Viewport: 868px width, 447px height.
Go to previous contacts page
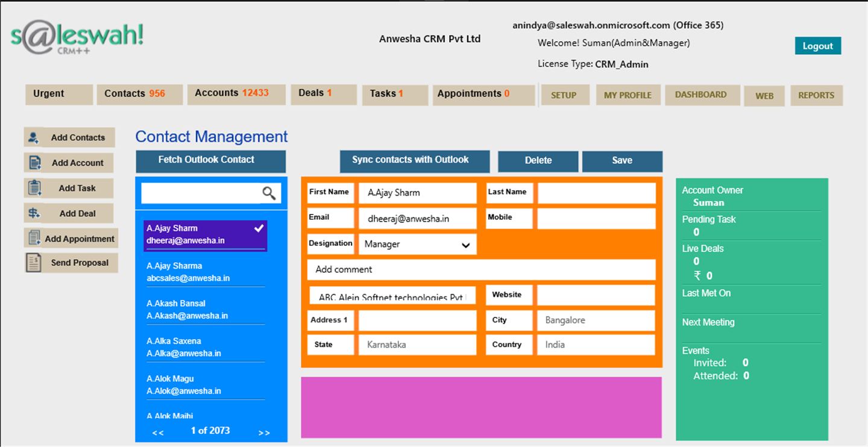pos(158,433)
